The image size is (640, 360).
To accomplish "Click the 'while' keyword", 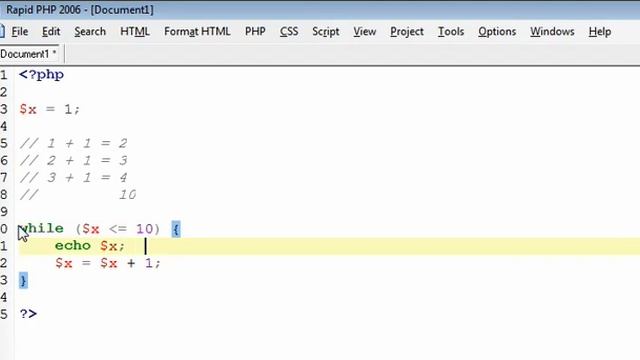I will coord(41,229).
